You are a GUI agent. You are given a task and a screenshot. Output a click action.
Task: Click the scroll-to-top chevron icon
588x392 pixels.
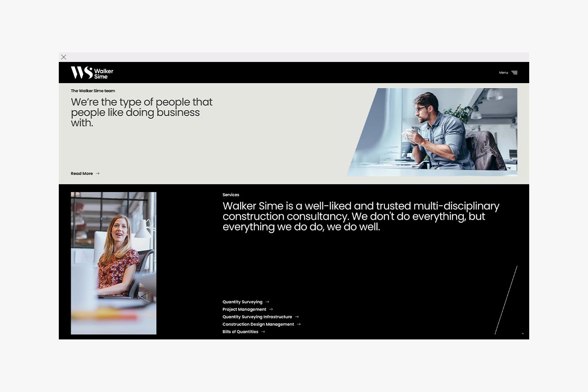click(523, 334)
